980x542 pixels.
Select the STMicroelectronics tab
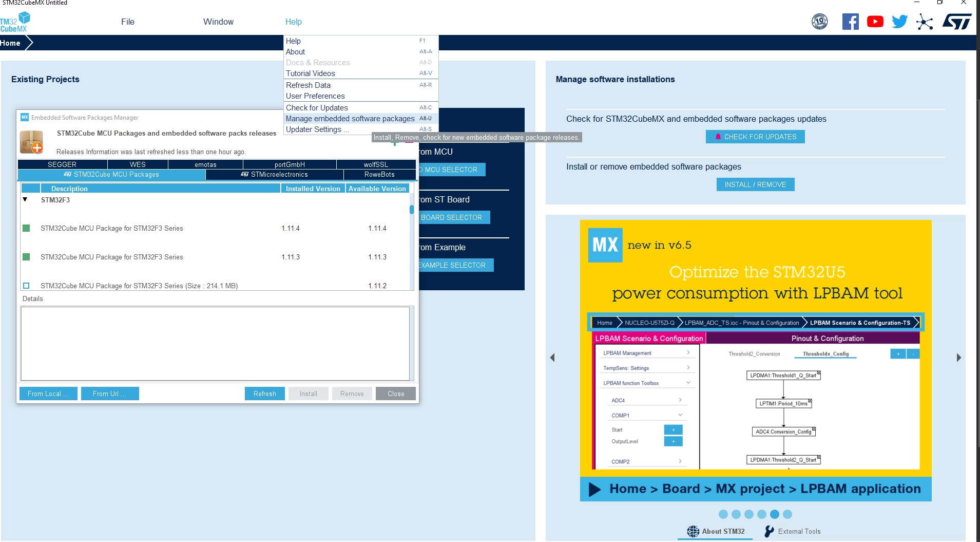(275, 175)
